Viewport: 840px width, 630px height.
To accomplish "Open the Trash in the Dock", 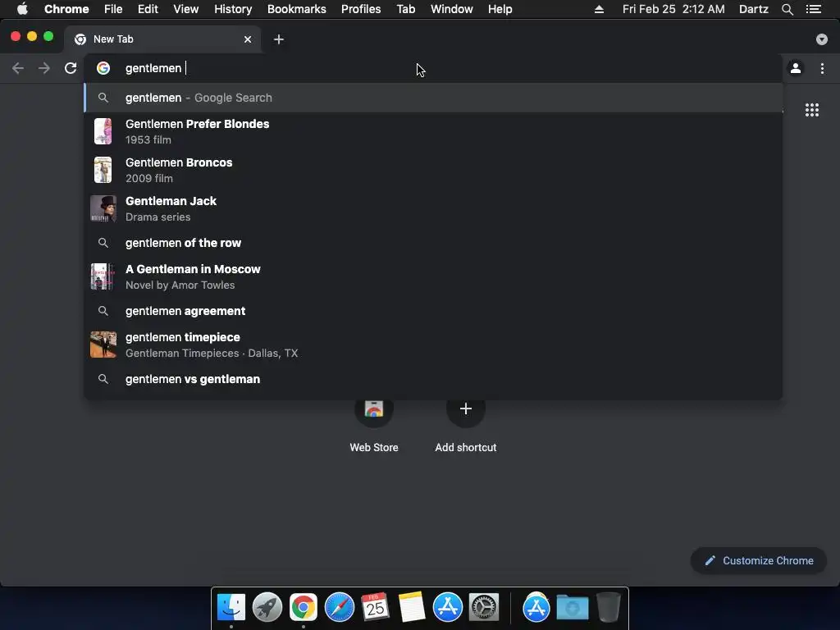I will [x=609, y=607].
